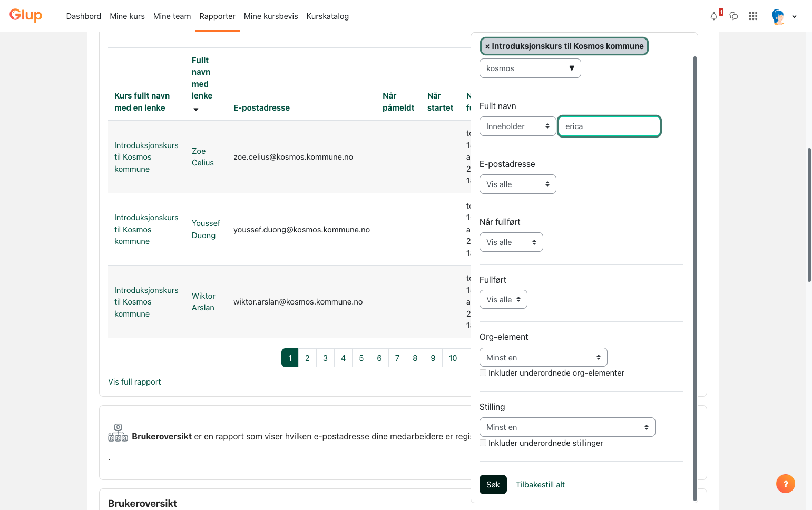Open Wiktor Arslan profile link

tap(203, 302)
